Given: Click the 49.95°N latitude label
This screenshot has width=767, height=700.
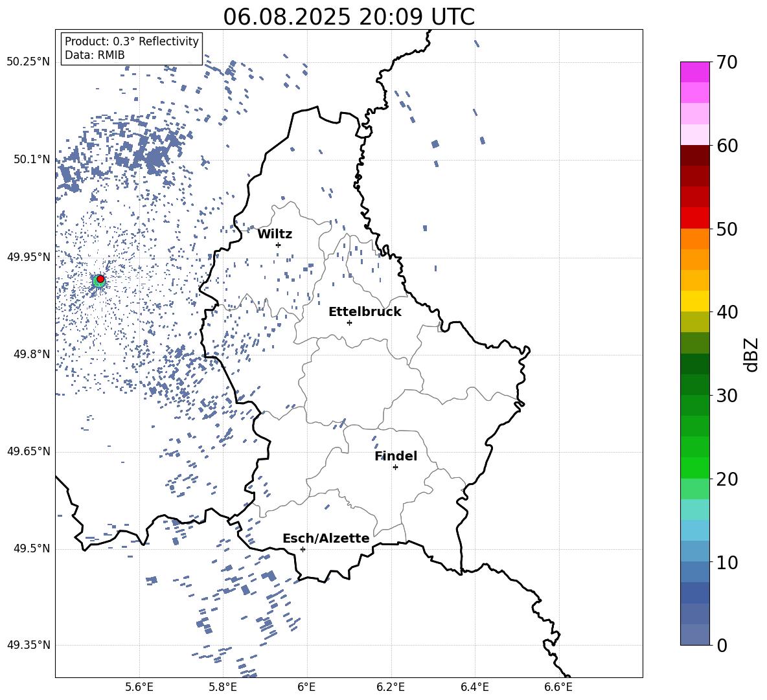Looking at the screenshot, I should coord(29,257).
